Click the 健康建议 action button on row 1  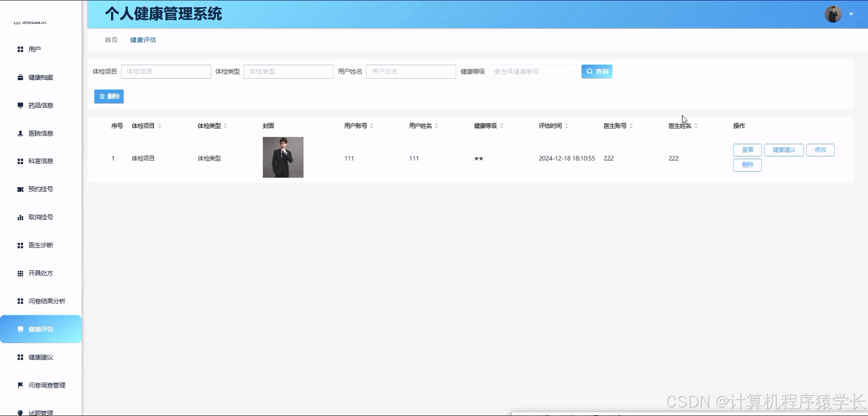(x=784, y=150)
